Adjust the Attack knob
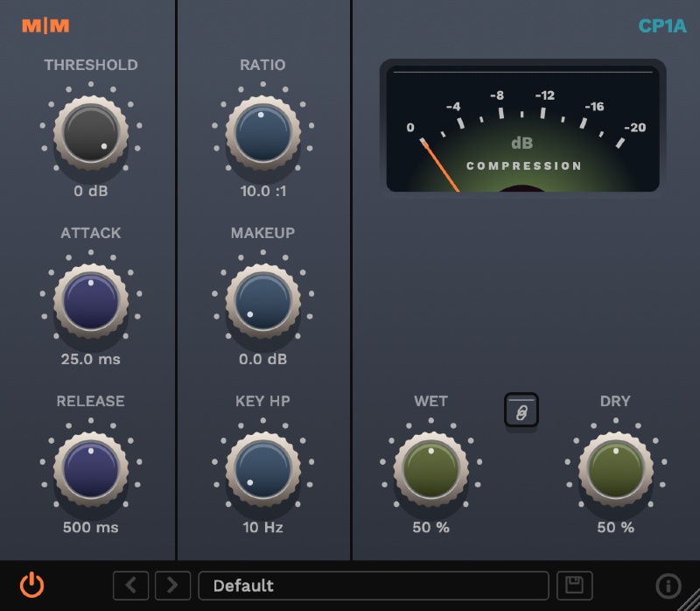Screen dimensions: 700x611 [x=90, y=299]
